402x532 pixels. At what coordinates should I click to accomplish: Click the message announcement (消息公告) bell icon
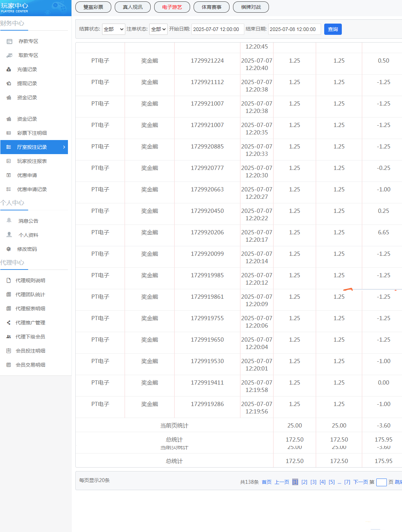9,221
